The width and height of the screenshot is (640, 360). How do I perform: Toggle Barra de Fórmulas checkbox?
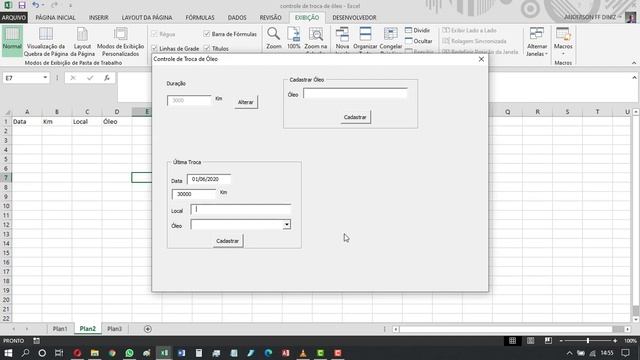(207, 34)
